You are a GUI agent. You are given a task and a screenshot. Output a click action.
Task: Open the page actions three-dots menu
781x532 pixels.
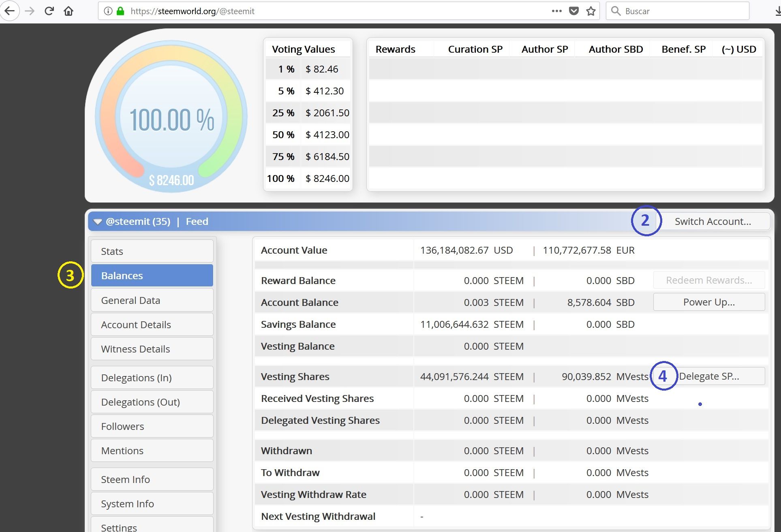tap(557, 11)
